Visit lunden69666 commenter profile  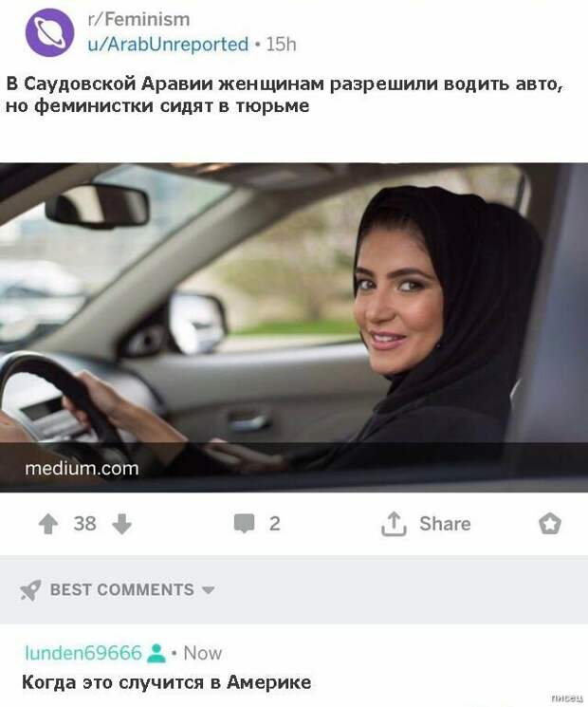click(x=83, y=653)
